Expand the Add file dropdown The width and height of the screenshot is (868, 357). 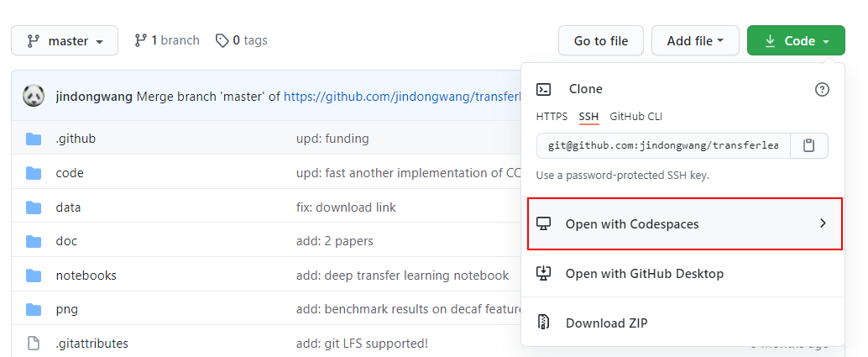click(x=695, y=40)
